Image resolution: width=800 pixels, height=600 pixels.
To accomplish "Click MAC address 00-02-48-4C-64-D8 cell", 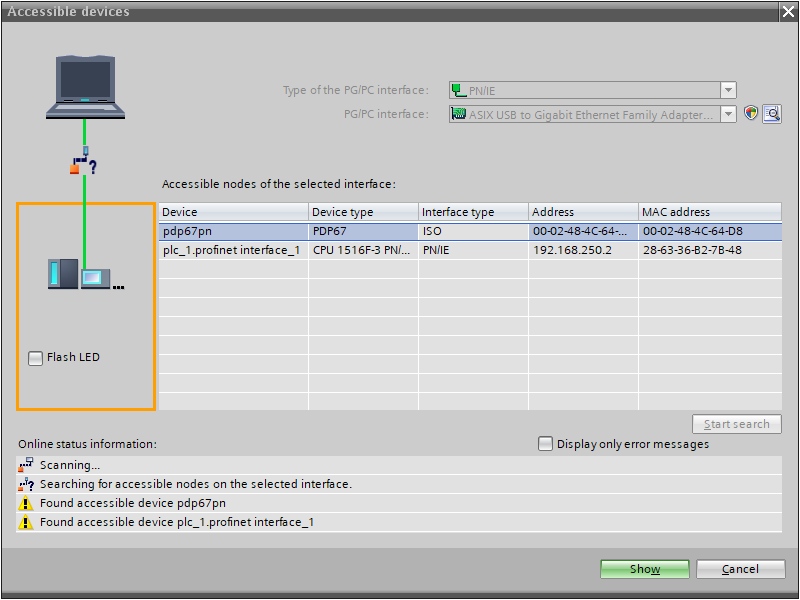I will [x=710, y=231].
